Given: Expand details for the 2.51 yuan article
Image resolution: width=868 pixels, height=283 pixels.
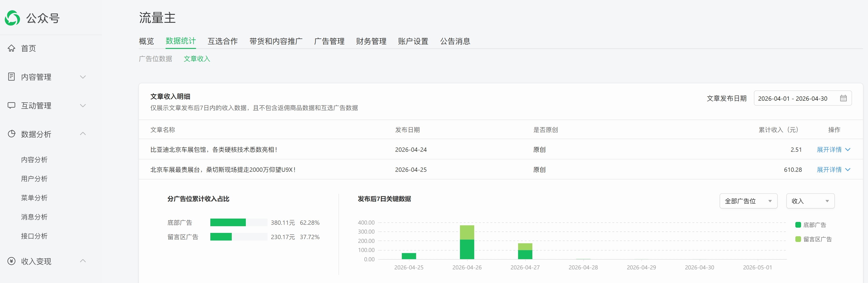Looking at the screenshot, I should 834,150.
